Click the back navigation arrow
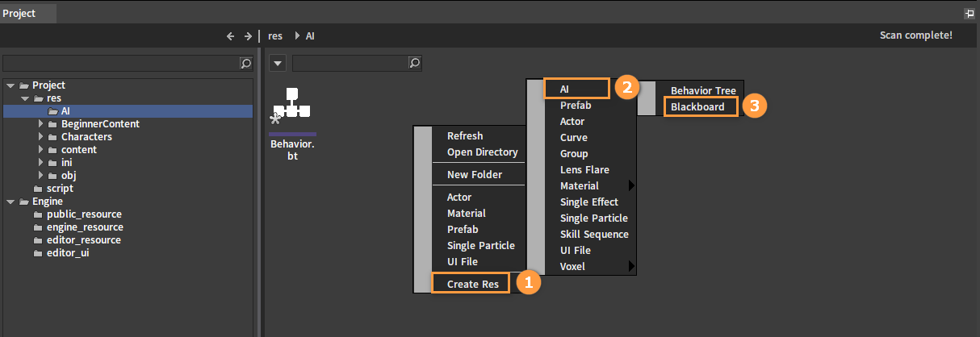Screen dimensions: 980x337 pos(230,36)
